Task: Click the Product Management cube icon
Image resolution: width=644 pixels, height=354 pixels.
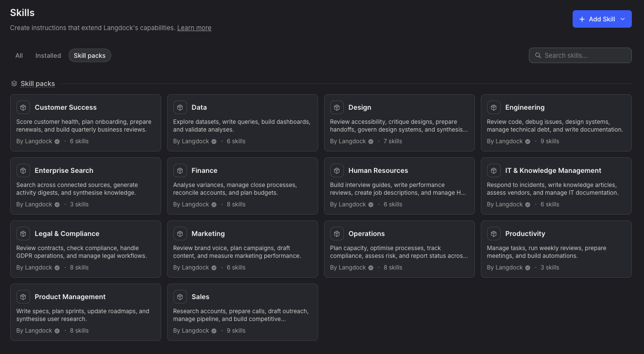Action: tap(23, 297)
